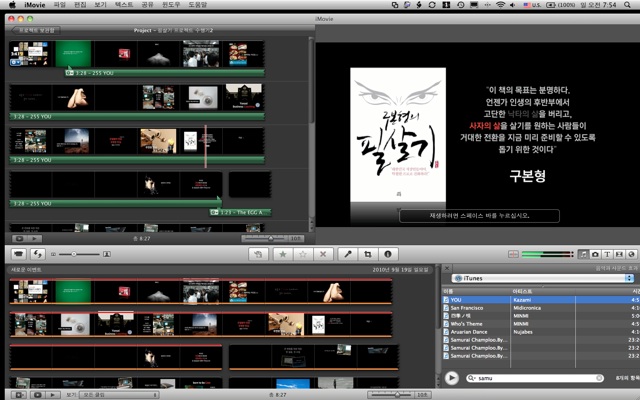Viewport: 640px width, 400px height.
Task: Click the green background clip in project
Action: [x=73, y=54]
